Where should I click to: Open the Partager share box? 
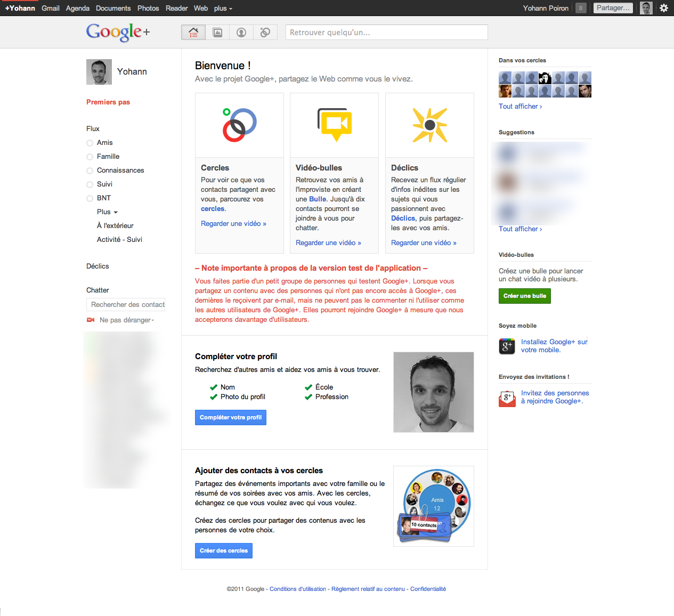613,8
